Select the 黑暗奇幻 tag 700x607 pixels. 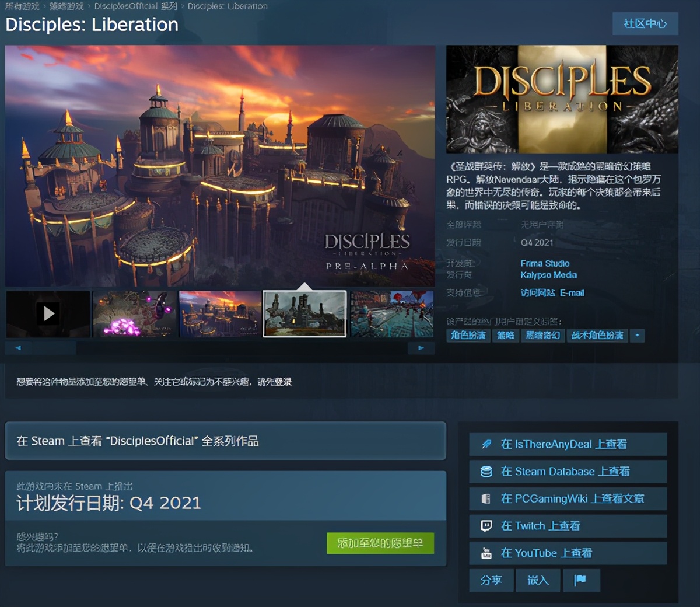tap(542, 335)
